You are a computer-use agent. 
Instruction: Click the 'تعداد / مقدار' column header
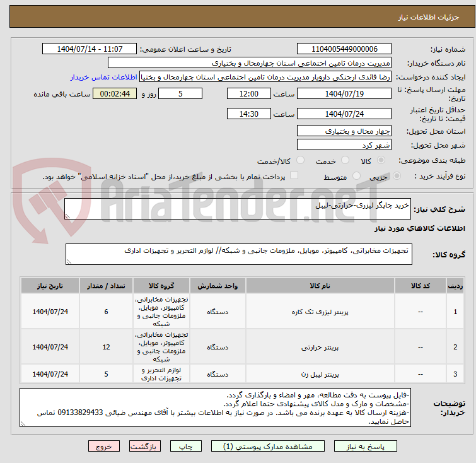[106, 286]
